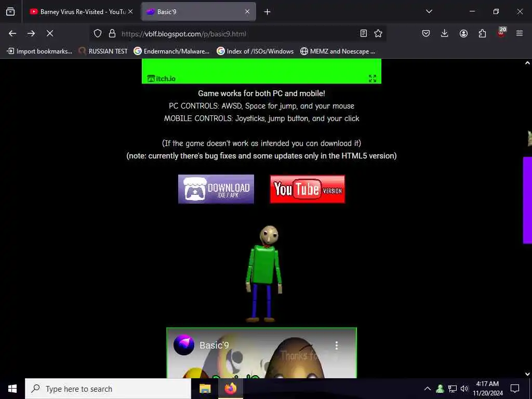Open File Explorer from taskbar
The image size is (532, 399).
[205, 389]
